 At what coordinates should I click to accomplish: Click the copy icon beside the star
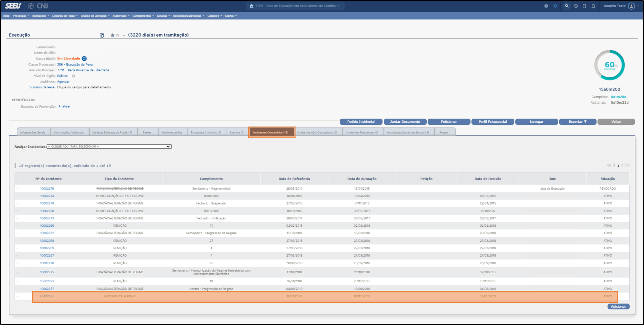[x=117, y=36]
